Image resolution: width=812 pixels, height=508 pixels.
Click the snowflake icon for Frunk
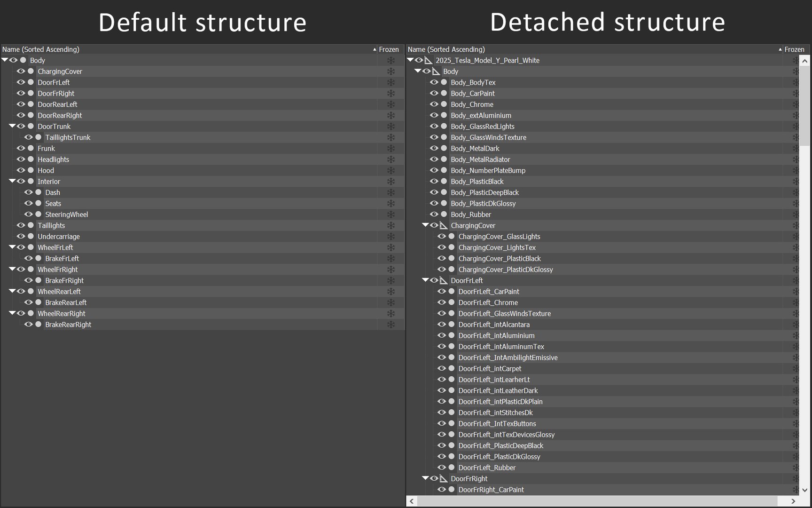(390, 149)
